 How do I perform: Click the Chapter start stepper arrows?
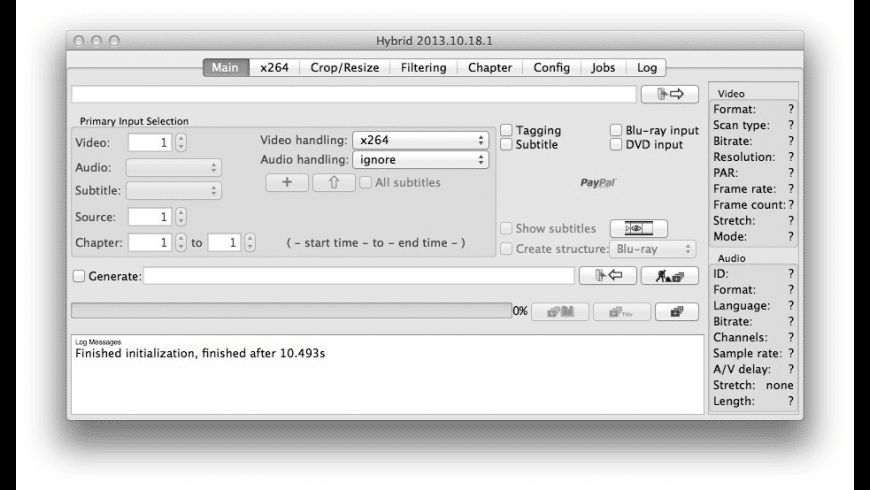[181, 243]
